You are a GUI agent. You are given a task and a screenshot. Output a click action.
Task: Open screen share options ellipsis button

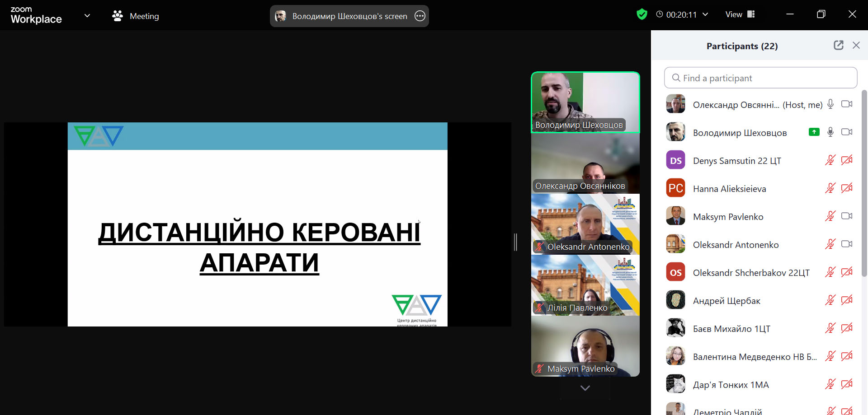pos(420,16)
